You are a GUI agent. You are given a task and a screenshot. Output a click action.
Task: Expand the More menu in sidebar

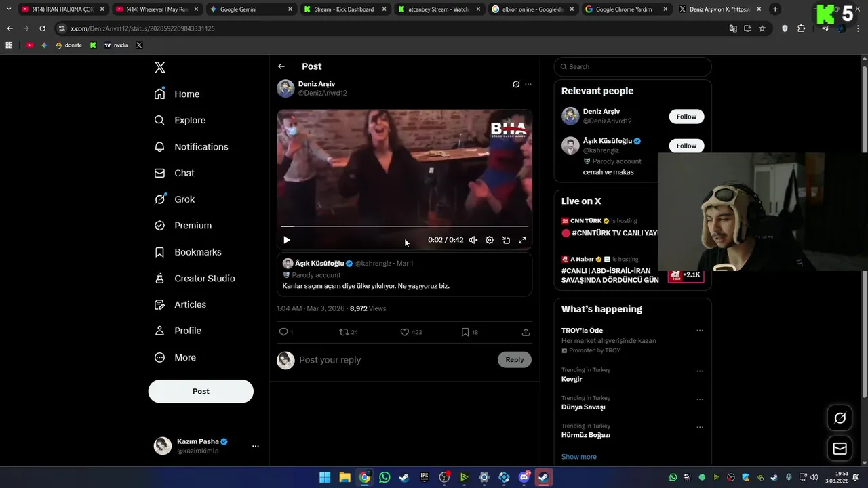175,357
